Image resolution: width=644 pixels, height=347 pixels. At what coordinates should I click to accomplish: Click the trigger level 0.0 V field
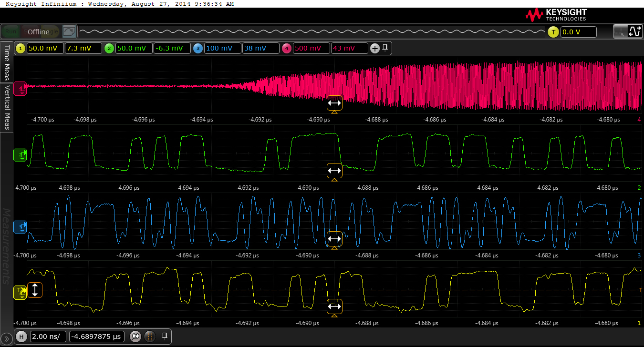(x=578, y=32)
